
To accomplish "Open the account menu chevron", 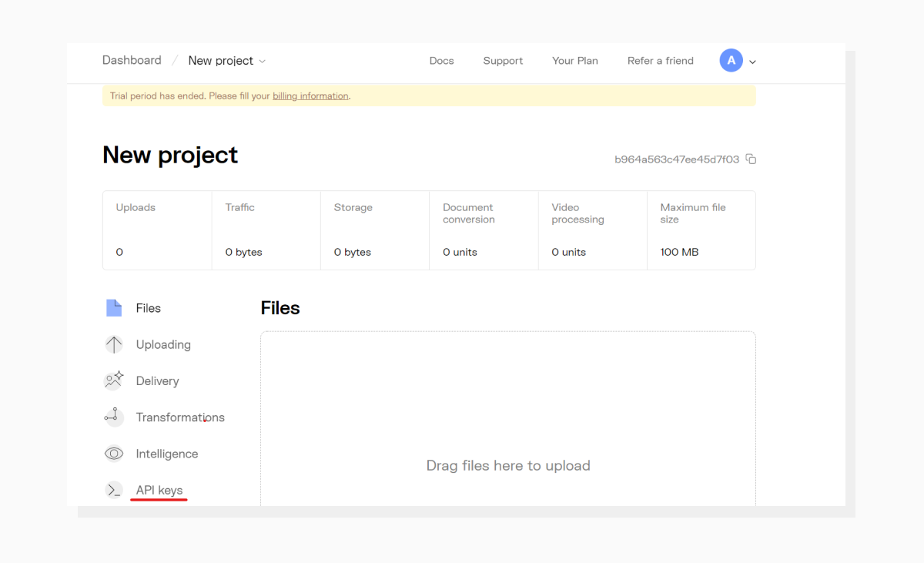I will tap(752, 62).
